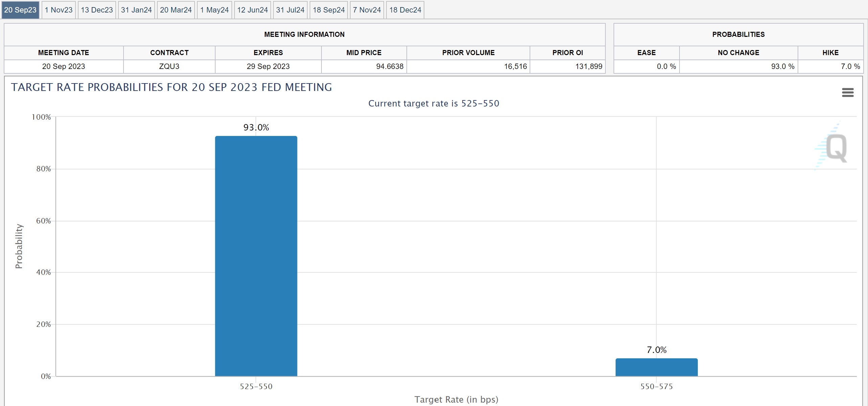Click the ZQU3 contract cell

coord(169,67)
